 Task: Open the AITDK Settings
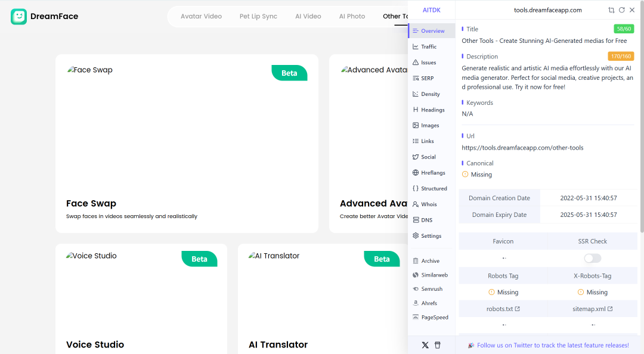coord(432,236)
